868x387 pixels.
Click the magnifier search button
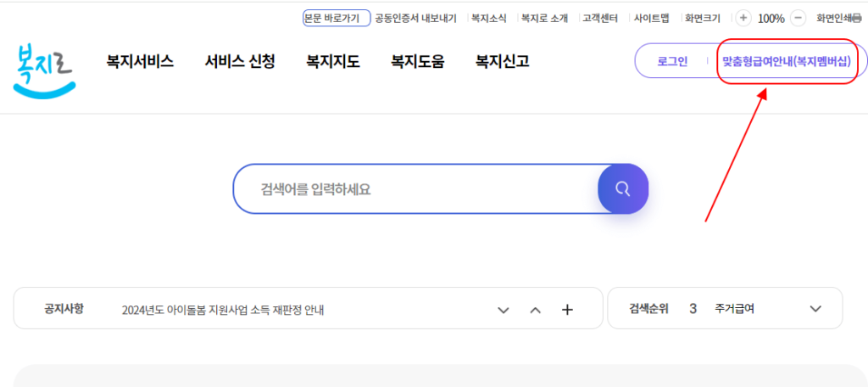623,189
